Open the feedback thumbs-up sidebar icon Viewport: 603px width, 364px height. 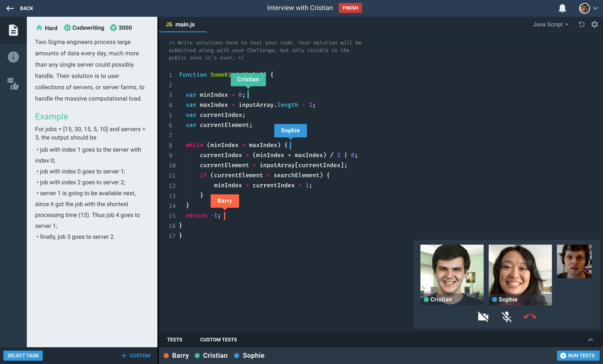[13, 84]
